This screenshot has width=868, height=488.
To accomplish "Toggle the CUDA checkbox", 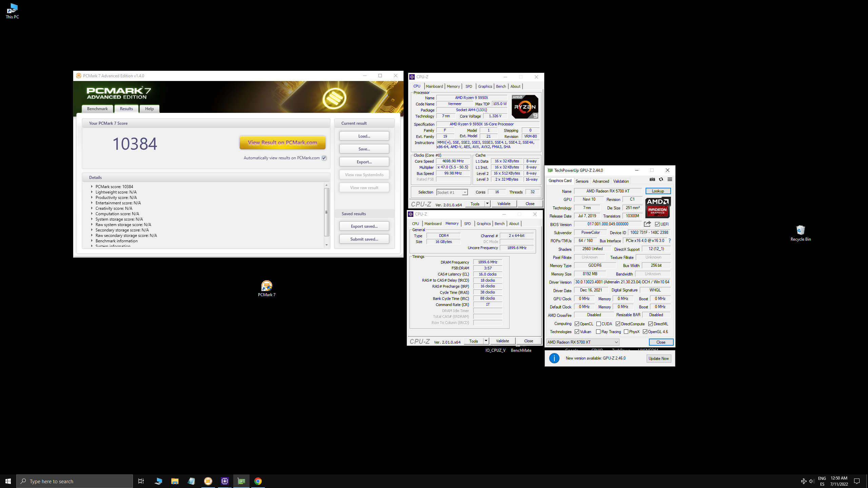I will (598, 324).
